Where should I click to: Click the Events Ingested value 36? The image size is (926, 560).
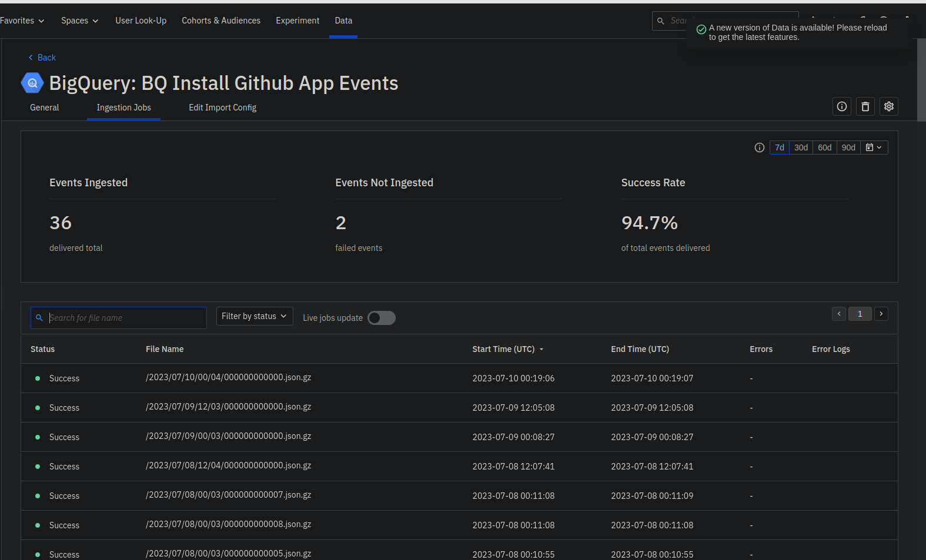[x=61, y=223]
